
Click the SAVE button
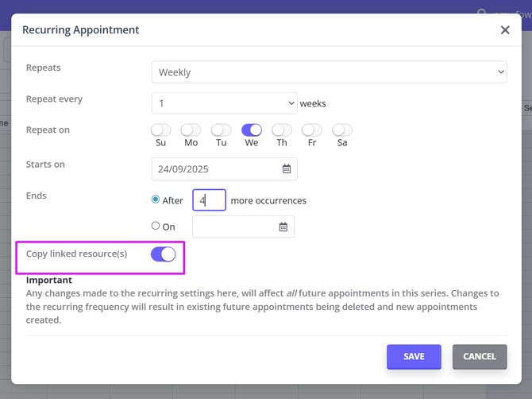pyautogui.click(x=414, y=357)
